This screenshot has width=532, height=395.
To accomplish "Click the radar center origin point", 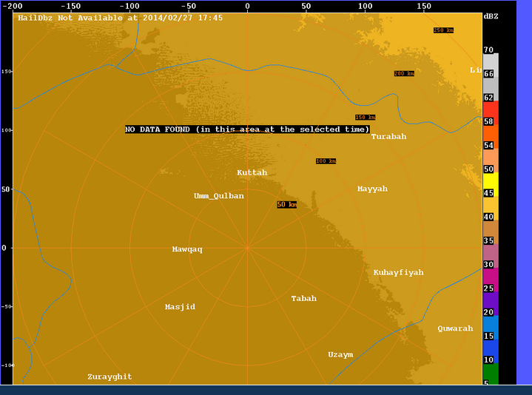I will pyautogui.click(x=248, y=249).
